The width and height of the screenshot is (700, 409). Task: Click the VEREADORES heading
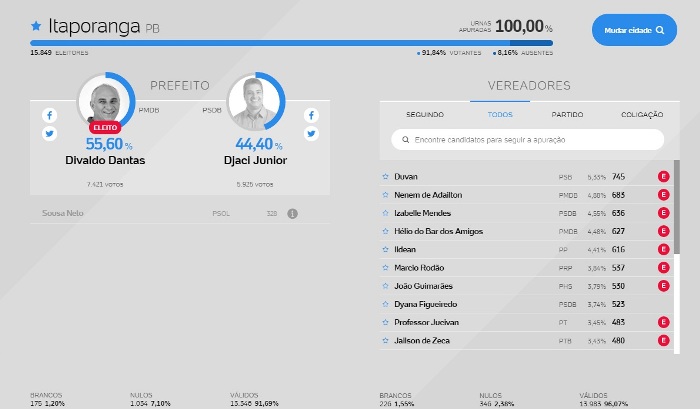pyautogui.click(x=529, y=85)
